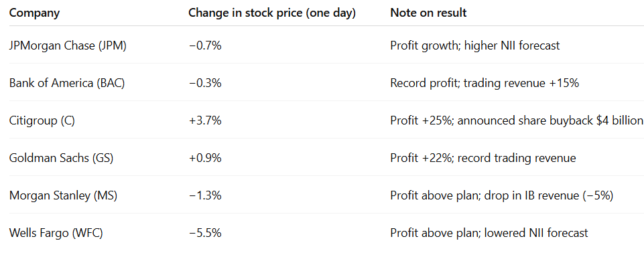644x255 pixels.
Task: Click the Bank of America (BAC) cell
Action: point(67,83)
